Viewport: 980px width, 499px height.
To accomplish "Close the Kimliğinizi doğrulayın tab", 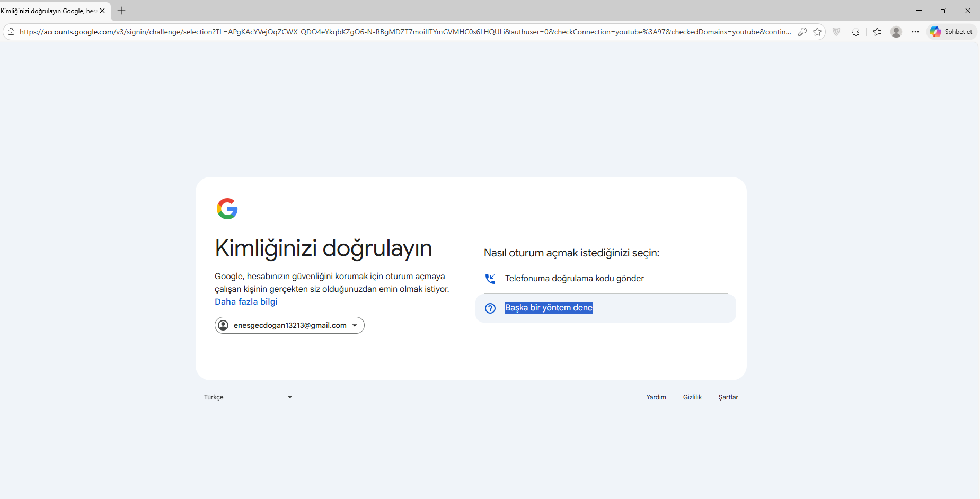I will (x=102, y=11).
